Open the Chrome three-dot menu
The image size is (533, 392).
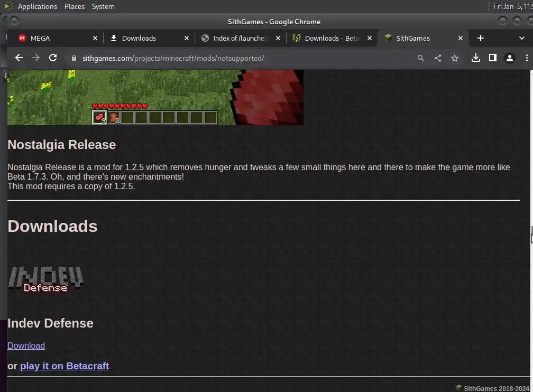[x=527, y=58]
